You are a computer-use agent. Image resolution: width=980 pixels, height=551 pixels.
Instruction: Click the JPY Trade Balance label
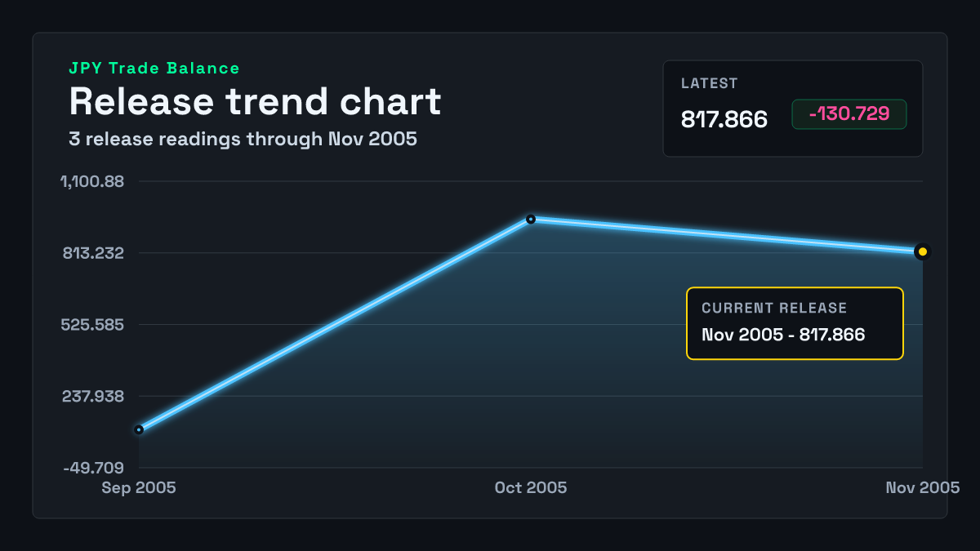click(x=154, y=69)
